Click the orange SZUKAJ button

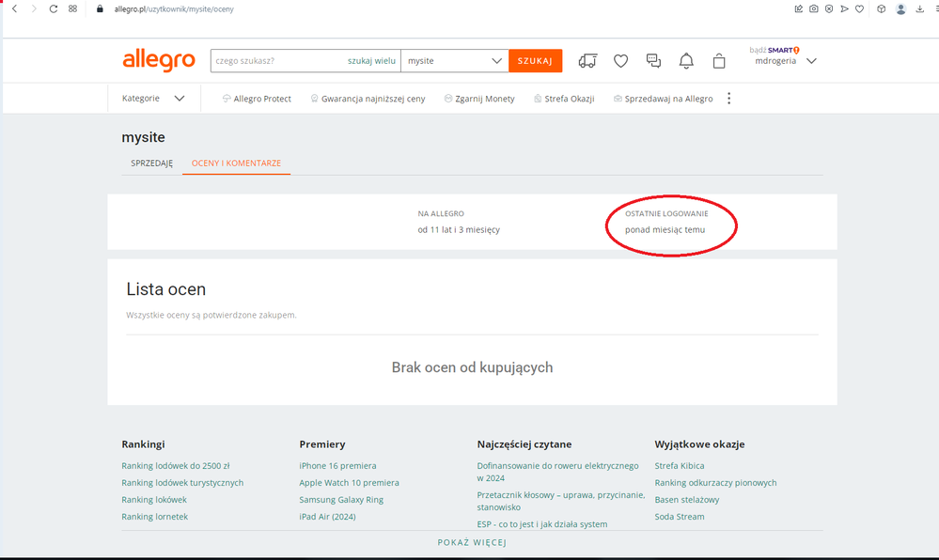click(x=536, y=60)
